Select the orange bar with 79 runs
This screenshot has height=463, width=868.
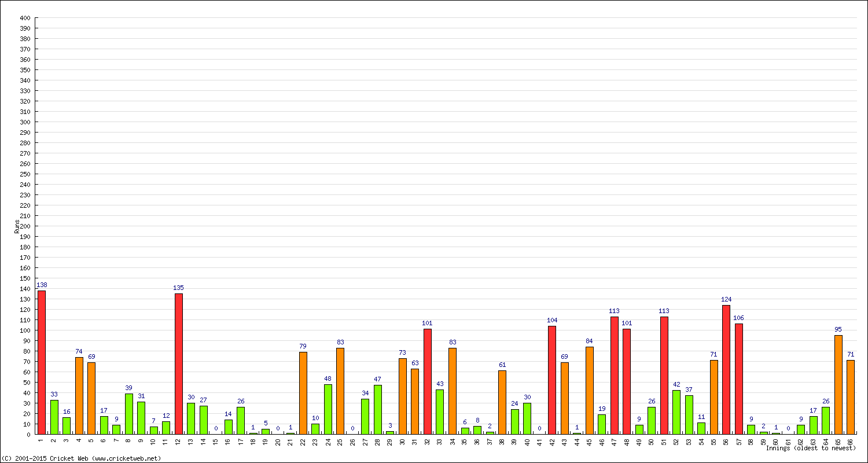(303, 393)
